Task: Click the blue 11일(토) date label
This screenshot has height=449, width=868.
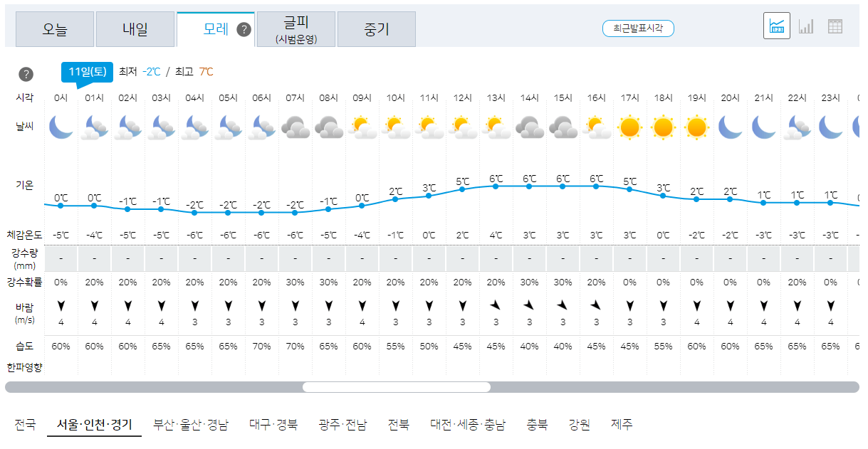Action: pyautogui.click(x=86, y=71)
